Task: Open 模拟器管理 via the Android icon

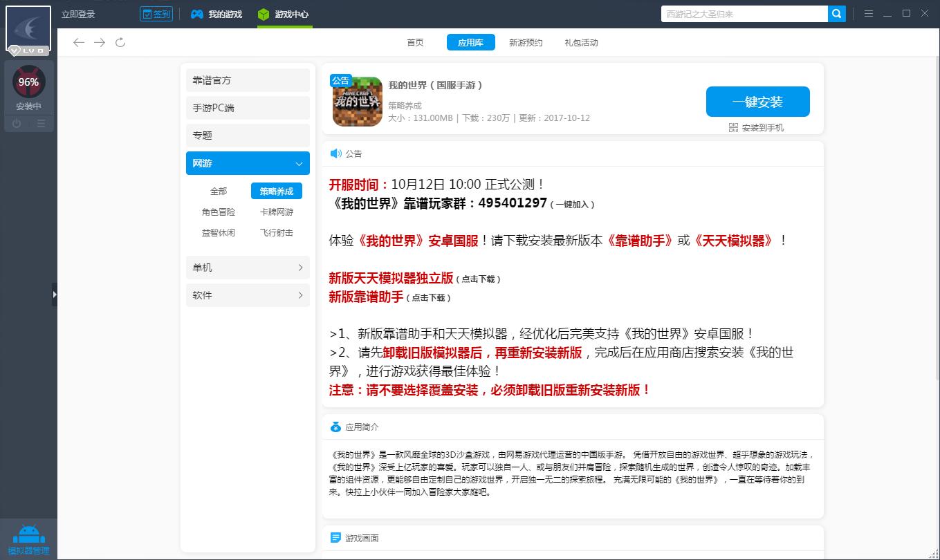Action: click(28, 535)
